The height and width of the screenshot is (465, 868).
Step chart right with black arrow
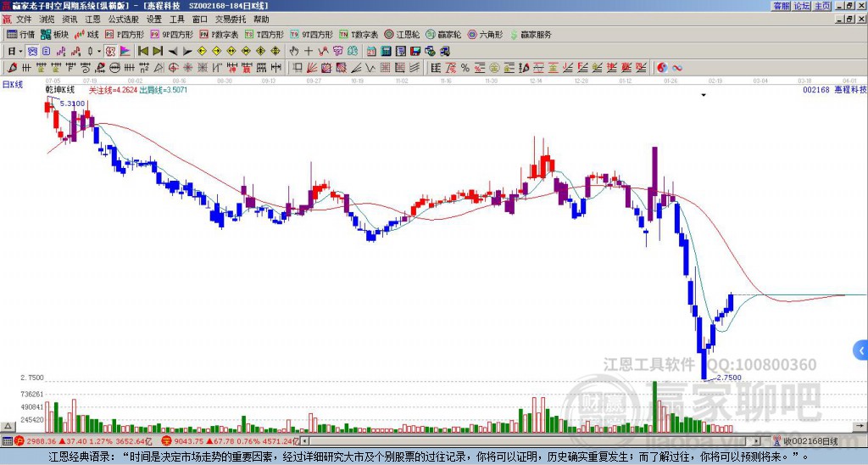coord(187,52)
